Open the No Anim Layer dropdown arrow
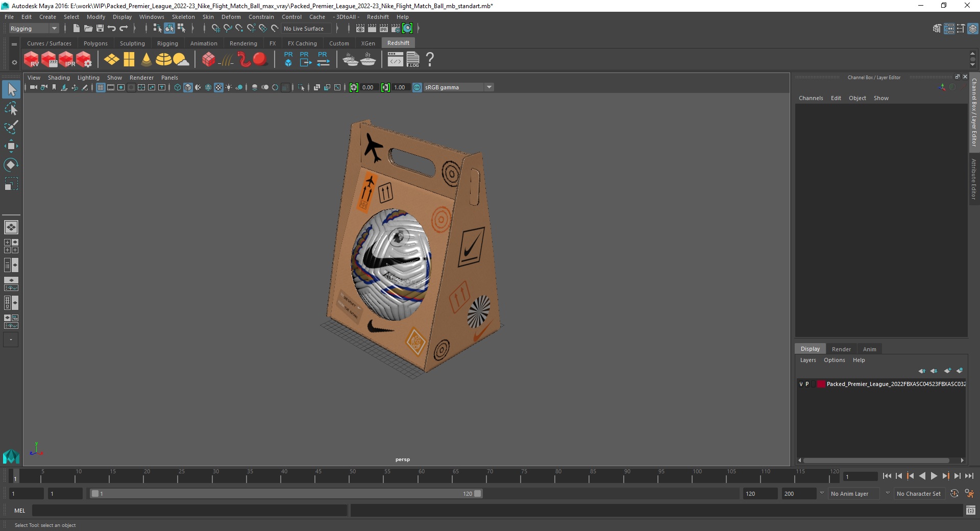Viewport: 980px width, 531px height. 822,493
